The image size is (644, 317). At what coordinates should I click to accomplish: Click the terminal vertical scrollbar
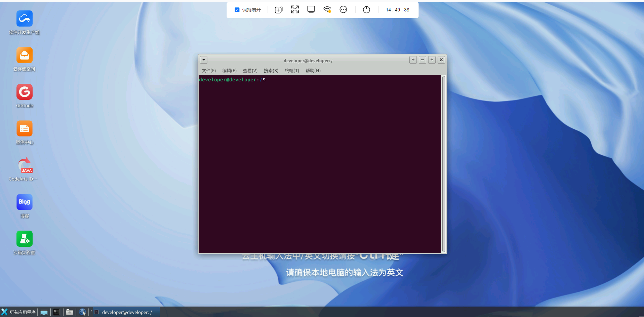point(444,164)
